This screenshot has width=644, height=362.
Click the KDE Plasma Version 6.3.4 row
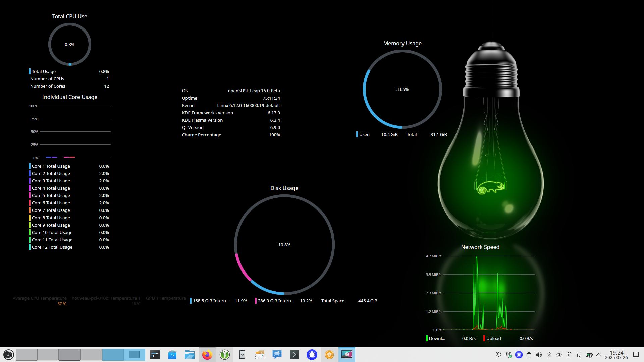[231, 120]
